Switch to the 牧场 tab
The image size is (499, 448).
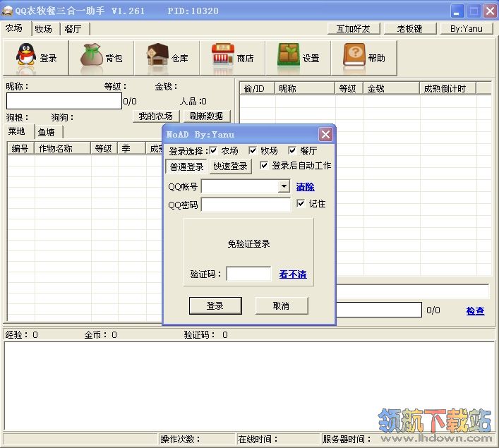click(x=44, y=29)
